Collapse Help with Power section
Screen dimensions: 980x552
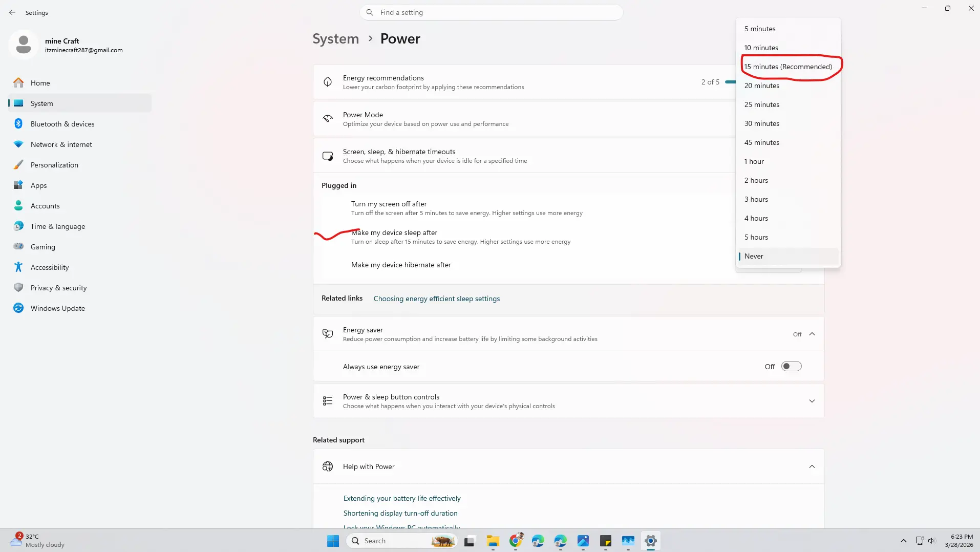coord(812,466)
